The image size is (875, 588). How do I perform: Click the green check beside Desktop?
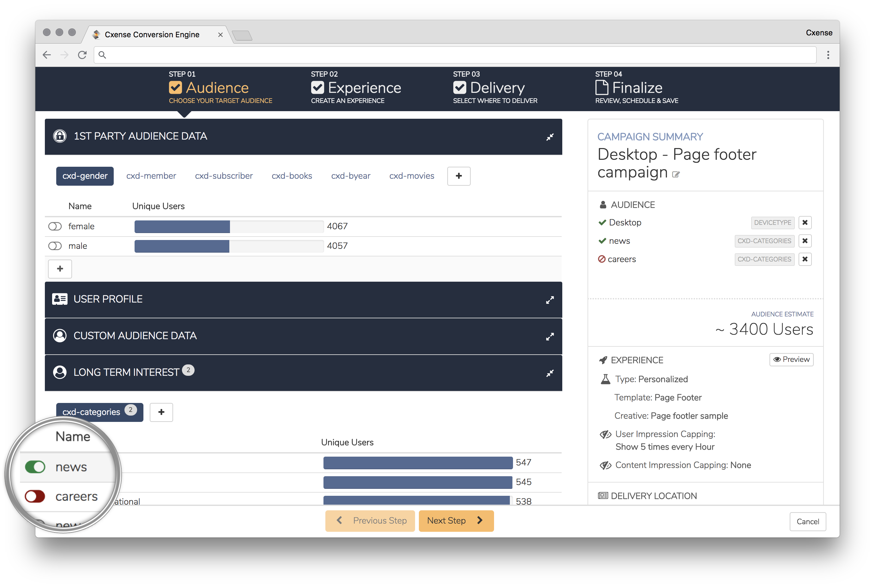tap(602, 222)
